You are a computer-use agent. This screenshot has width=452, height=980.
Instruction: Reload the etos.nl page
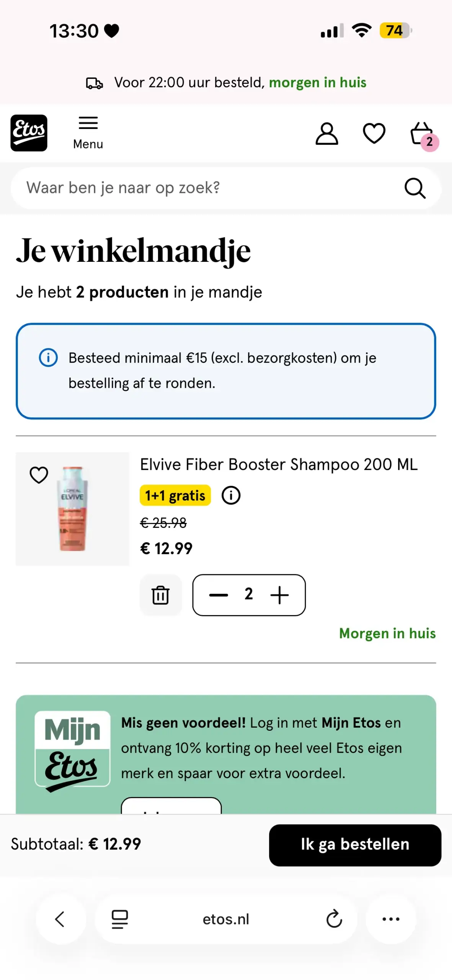pos(334,919)
